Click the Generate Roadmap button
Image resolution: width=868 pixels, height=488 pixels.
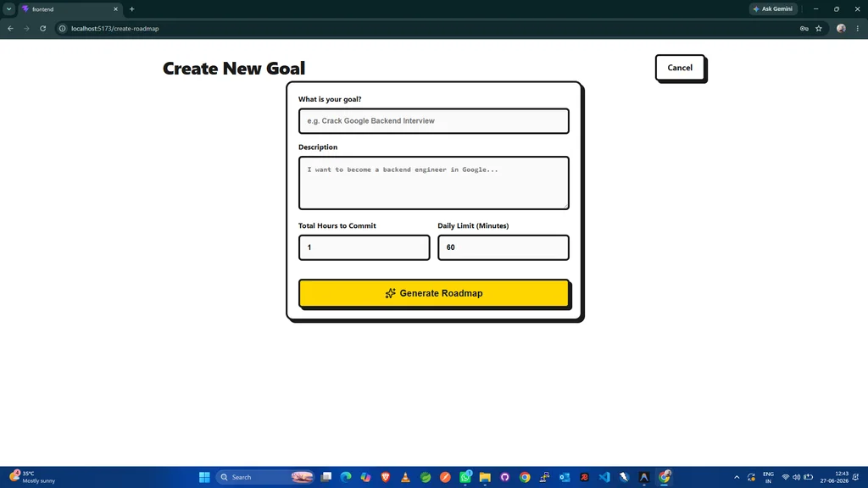pos(433,293)
